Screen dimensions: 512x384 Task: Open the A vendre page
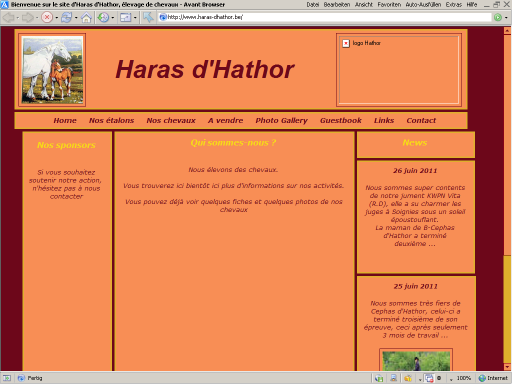coord(225,120)
